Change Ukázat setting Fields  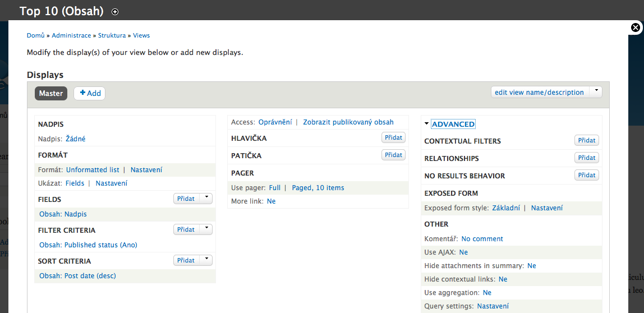point(75,183)
